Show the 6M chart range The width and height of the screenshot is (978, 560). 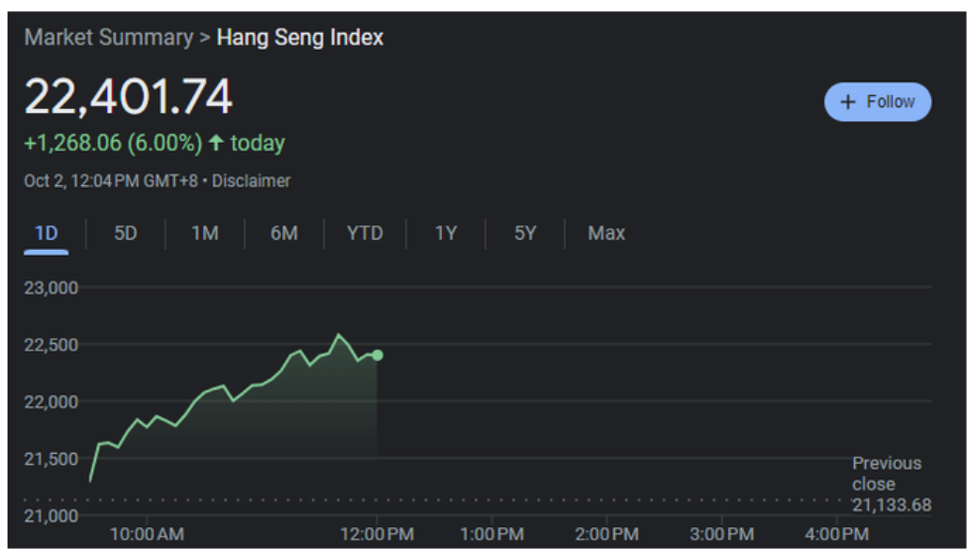coord(284,234)
